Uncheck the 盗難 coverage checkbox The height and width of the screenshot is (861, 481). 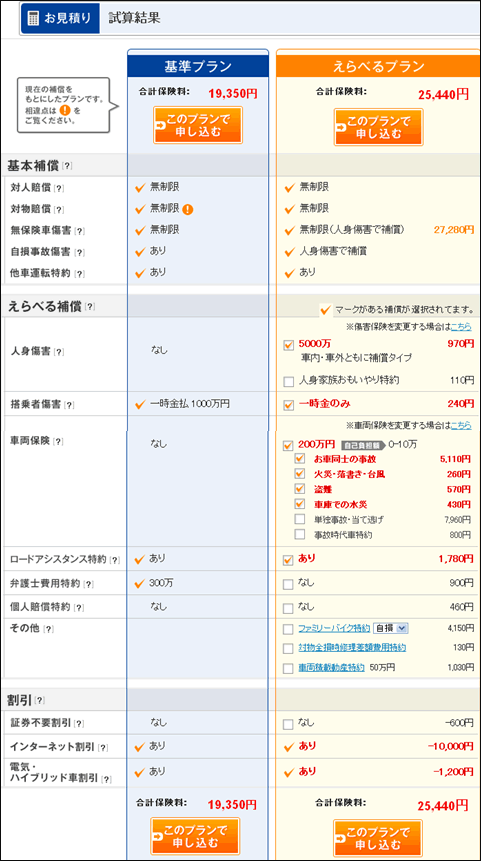tap(300, 488)
